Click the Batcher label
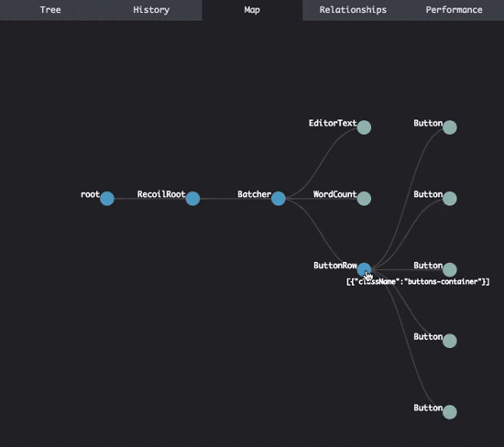This screenshot has height=447, width=504. tap(254, 194)
